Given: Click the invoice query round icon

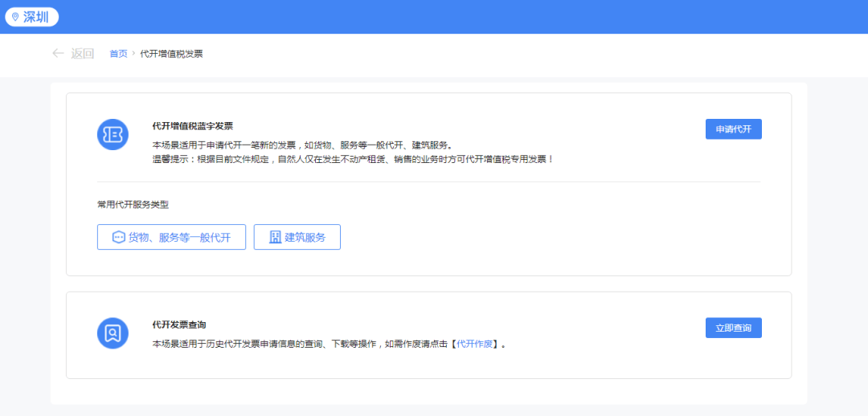Looking at the screenshot, I should coord(113,332).
